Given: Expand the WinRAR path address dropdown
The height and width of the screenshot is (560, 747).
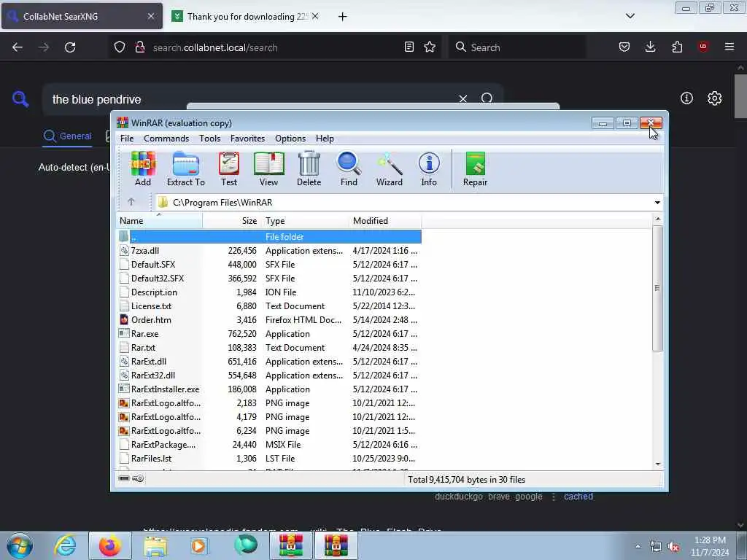Looking at the screenshot, I should pos(657,203).
